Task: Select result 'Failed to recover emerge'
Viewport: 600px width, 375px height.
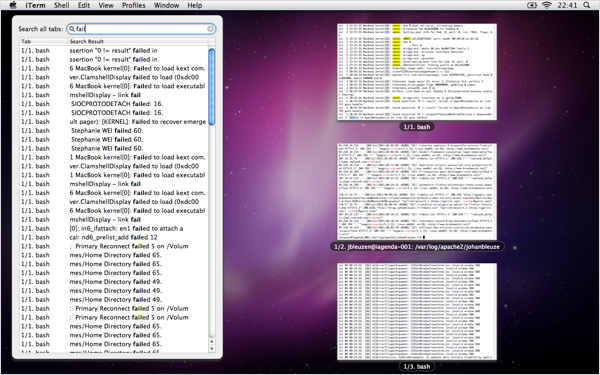Action: pos(114,122)
